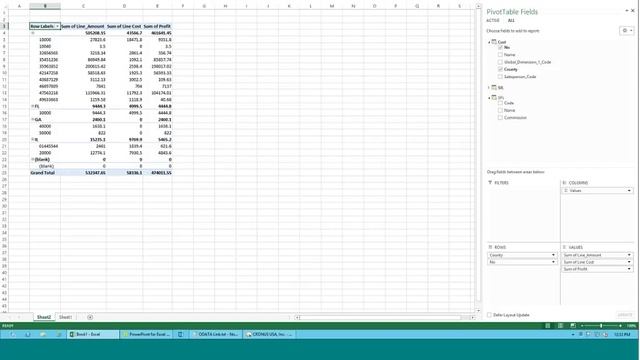This screenshot has width=640, height=360.
Task: Switch to Normal view icon in status bar
Action: point(548,326)
